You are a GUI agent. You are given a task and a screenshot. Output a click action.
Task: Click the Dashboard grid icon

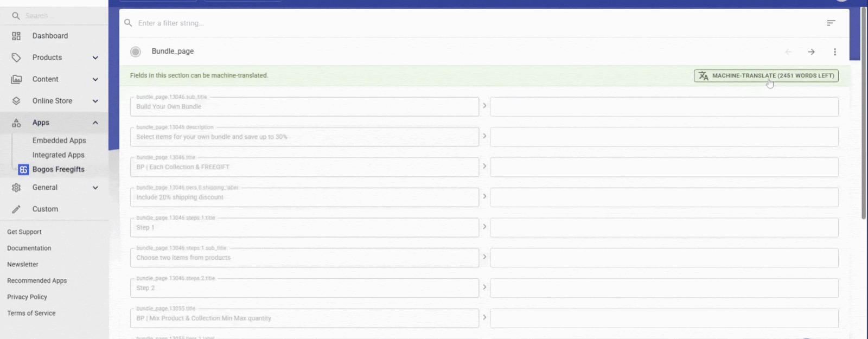pyautogui.click(x=16, y=36)
